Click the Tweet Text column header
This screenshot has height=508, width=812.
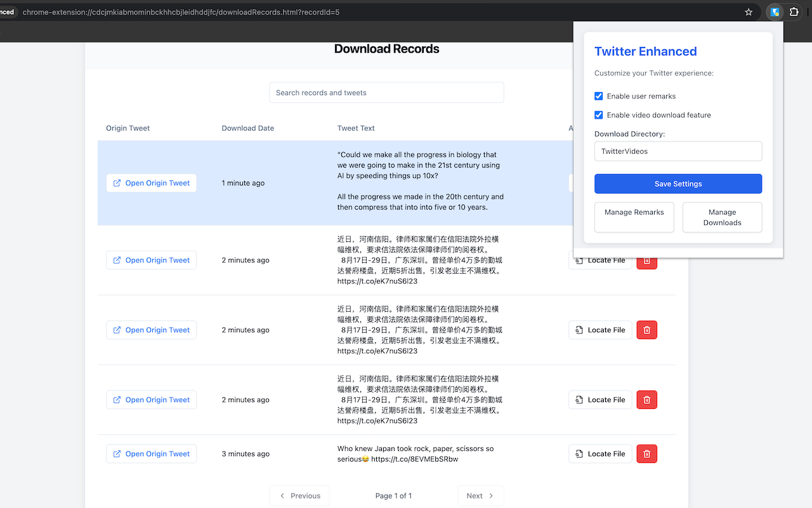(356, 128)
